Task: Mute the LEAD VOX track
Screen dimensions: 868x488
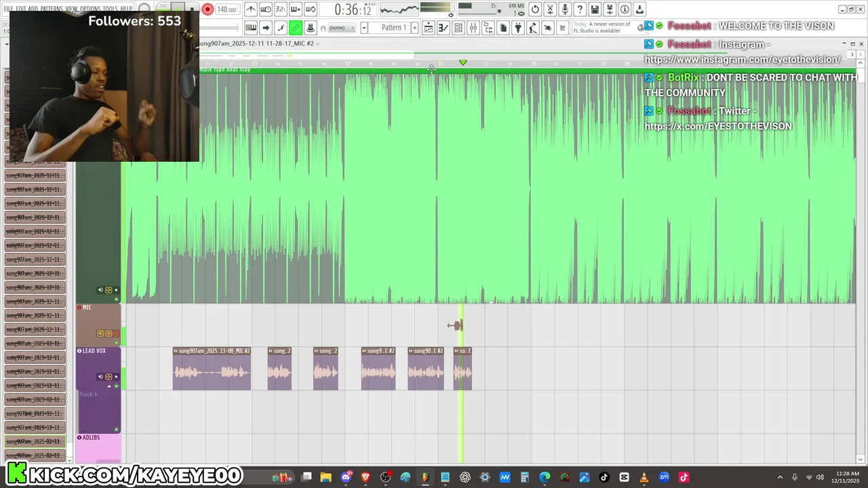Action: pos(116,386)
